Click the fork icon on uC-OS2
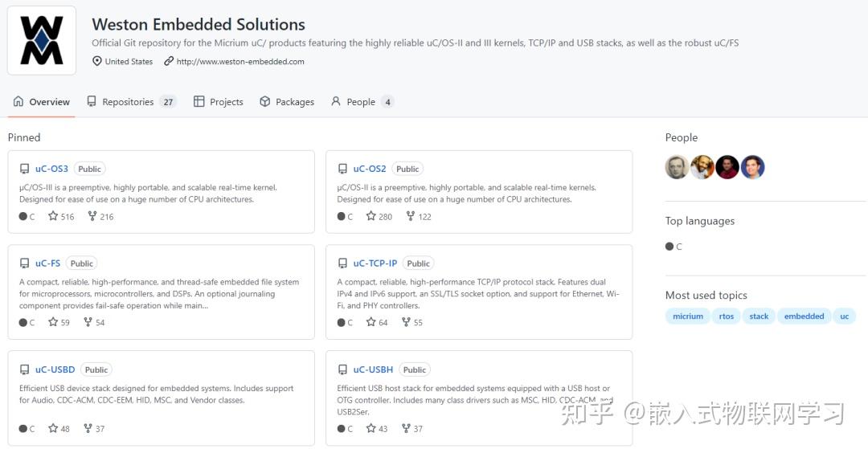 click(x=410, y=216)
